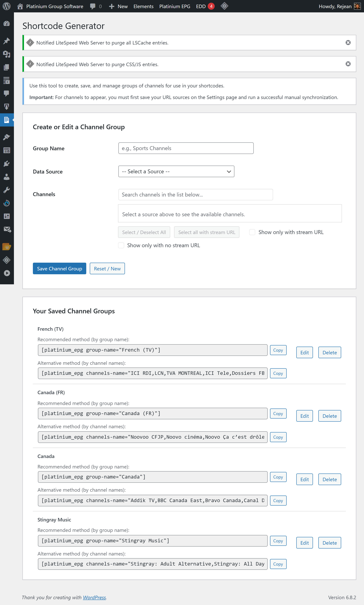
Task: Check Show only with no stream URL
Action: (x=121, y=245)
